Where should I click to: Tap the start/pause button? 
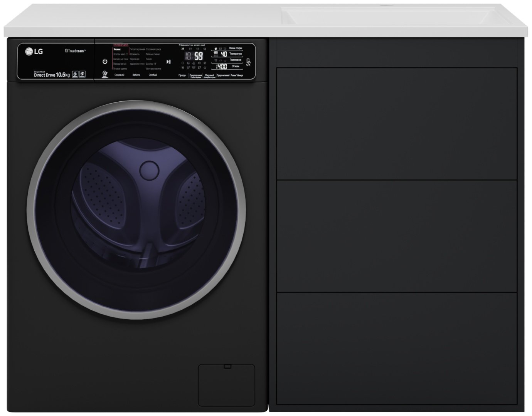point(168,62)
